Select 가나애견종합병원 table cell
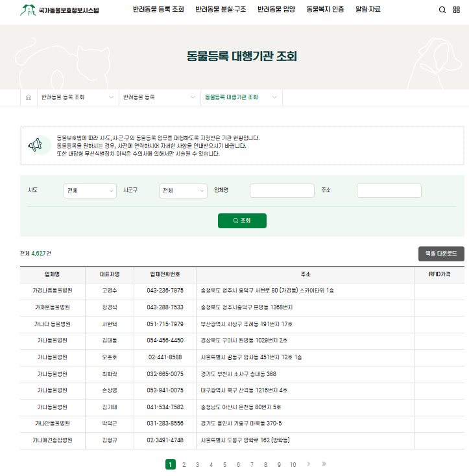 click(53, 440)
